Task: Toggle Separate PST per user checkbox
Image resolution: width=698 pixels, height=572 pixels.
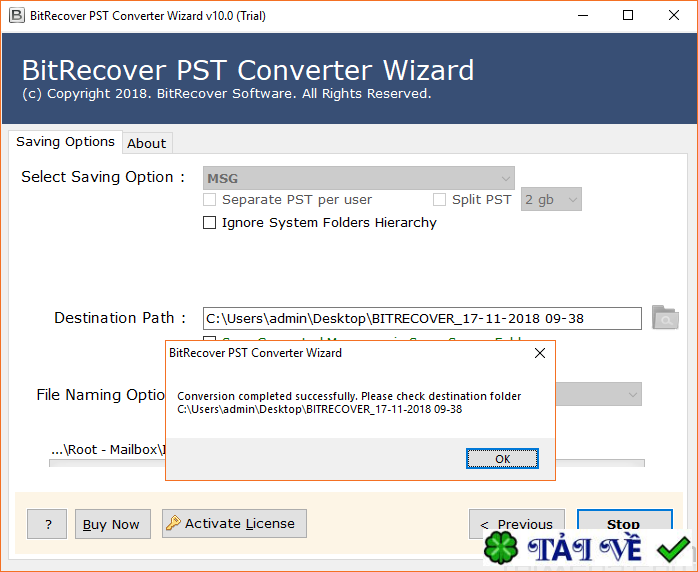Action: (209, 199)
